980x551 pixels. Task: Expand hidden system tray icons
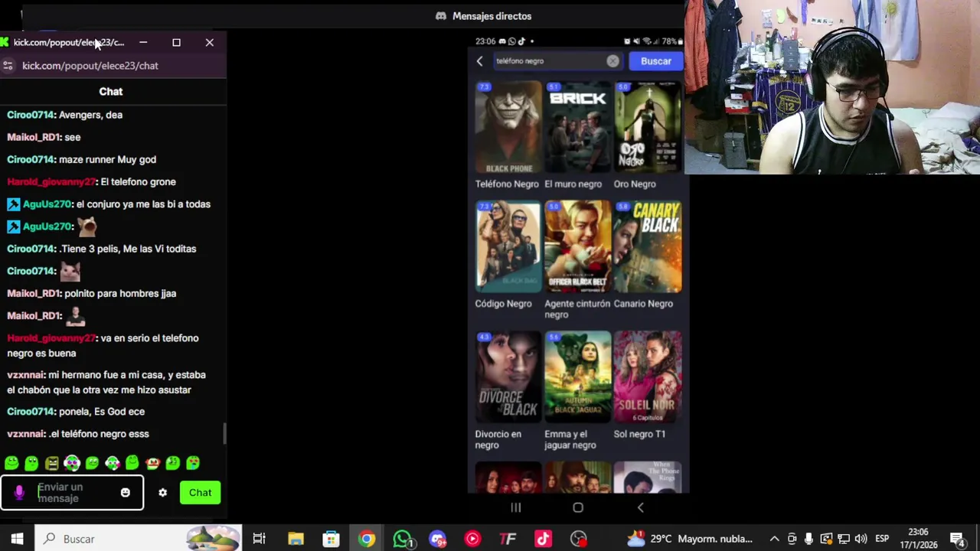[x=774, y=539]
